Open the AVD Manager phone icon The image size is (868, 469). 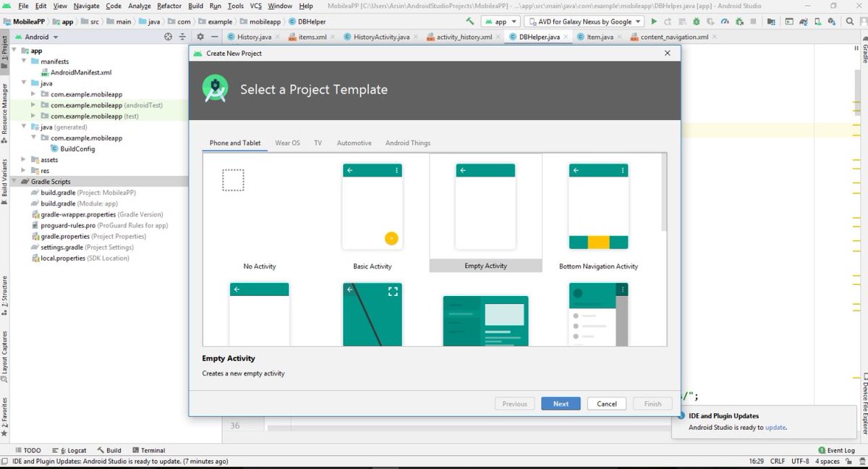(817, 22)
